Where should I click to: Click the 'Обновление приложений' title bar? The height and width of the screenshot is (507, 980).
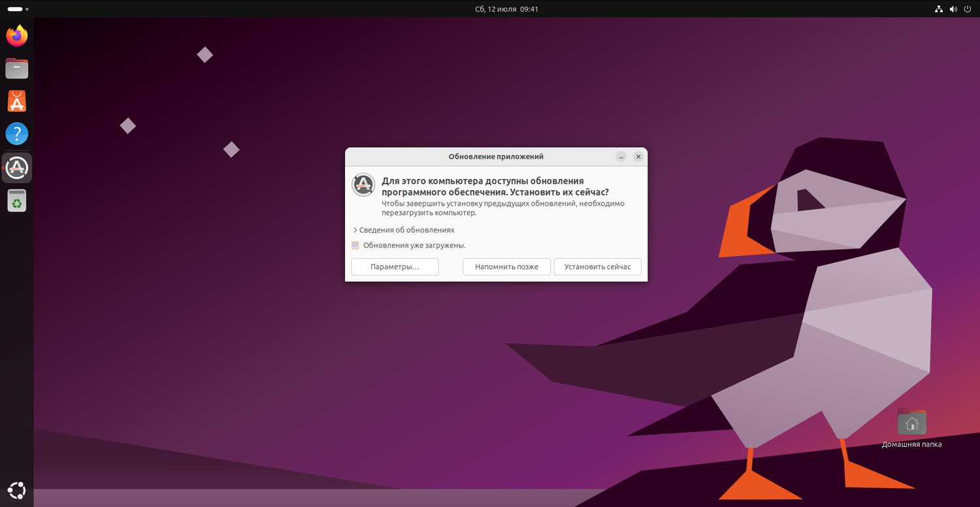(496, 157)
